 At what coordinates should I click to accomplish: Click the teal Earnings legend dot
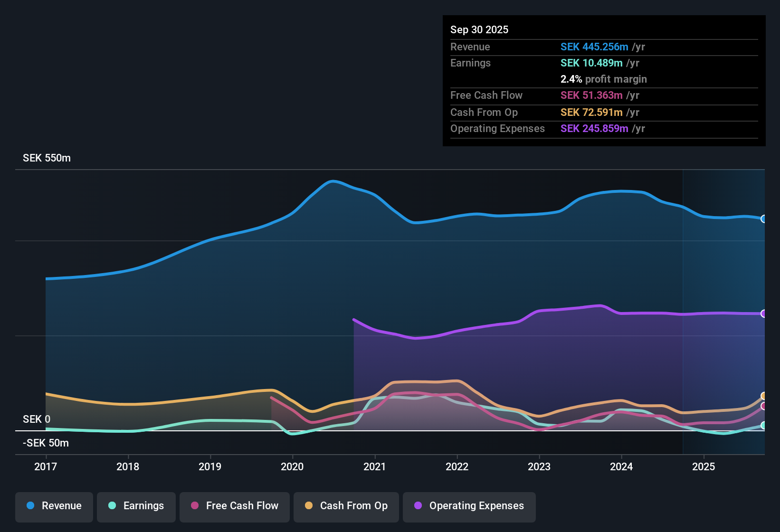pos(112,506)
